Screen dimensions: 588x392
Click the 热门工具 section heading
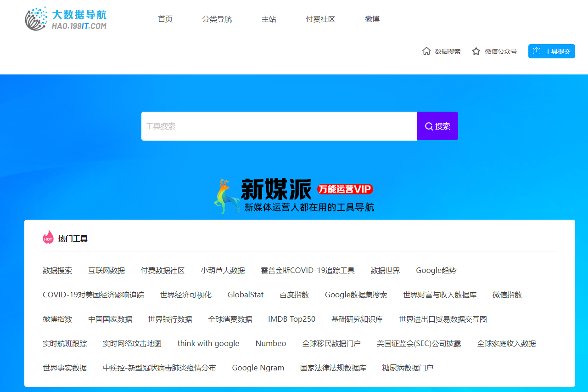73,239
